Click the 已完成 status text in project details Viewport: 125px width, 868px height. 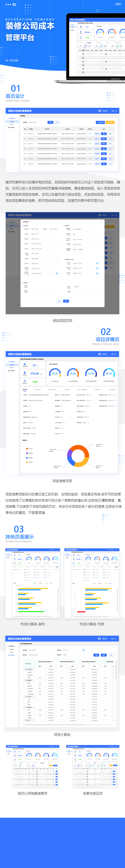35,382
